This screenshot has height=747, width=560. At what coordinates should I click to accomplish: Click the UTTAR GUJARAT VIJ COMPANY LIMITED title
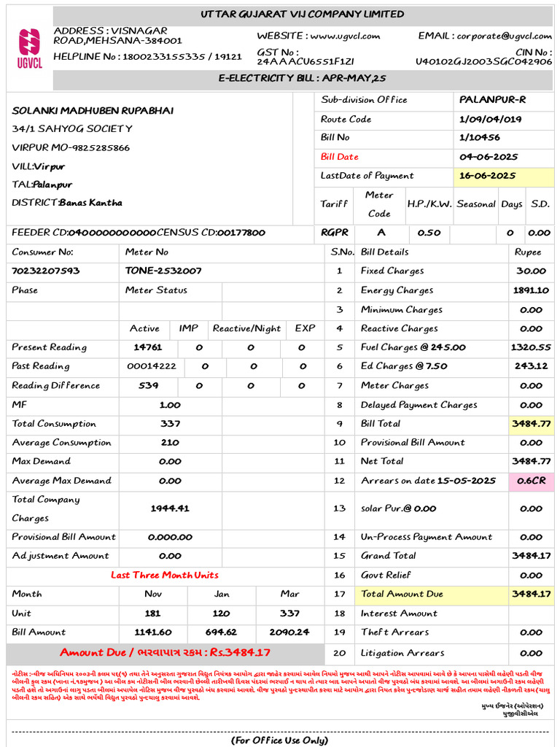pos(303,15)
